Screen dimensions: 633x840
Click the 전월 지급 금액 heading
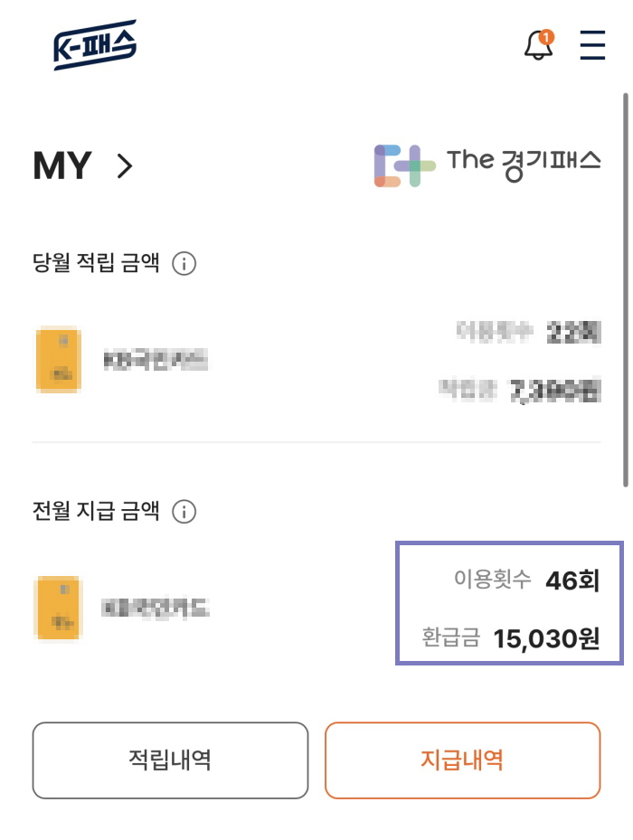coord(96,511)
